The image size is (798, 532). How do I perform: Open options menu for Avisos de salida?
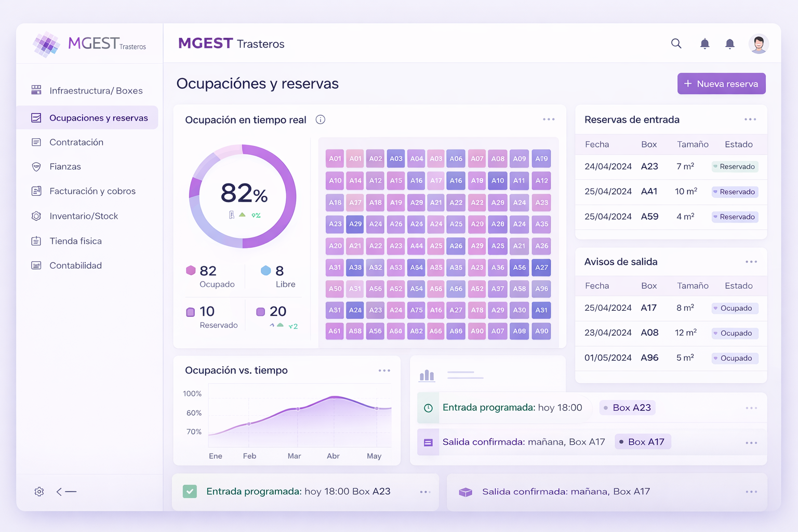(x=751, y=262)
